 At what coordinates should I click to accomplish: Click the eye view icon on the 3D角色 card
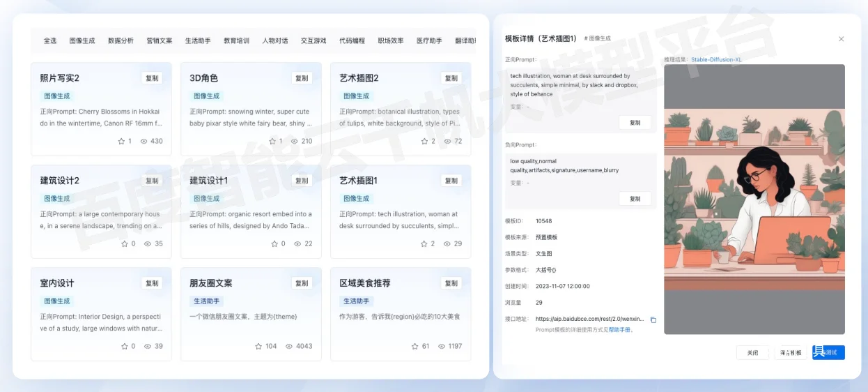click(295, 141)
